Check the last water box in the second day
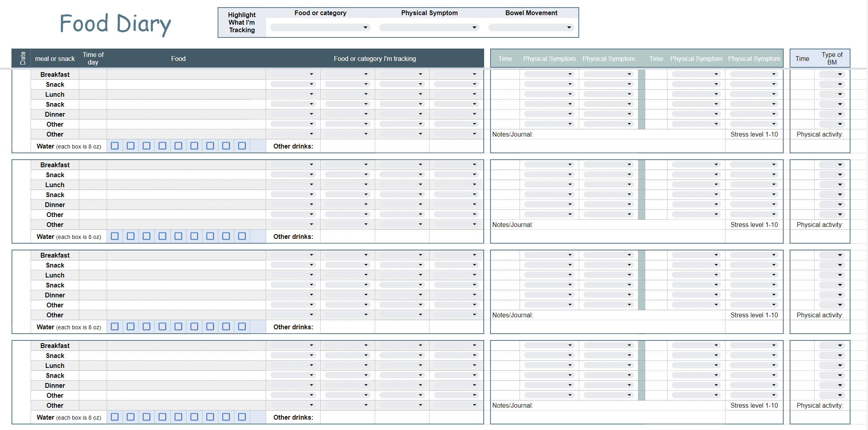The height and width of the screenshot is (430, 868). pos(242,236)
